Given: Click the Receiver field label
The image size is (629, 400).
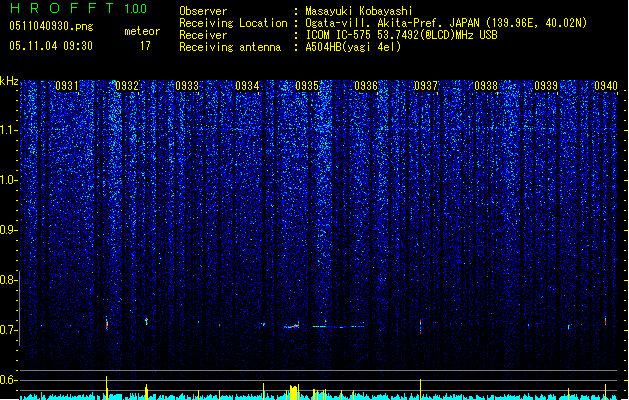Looking at the screenshot, I should click(203, 35).
